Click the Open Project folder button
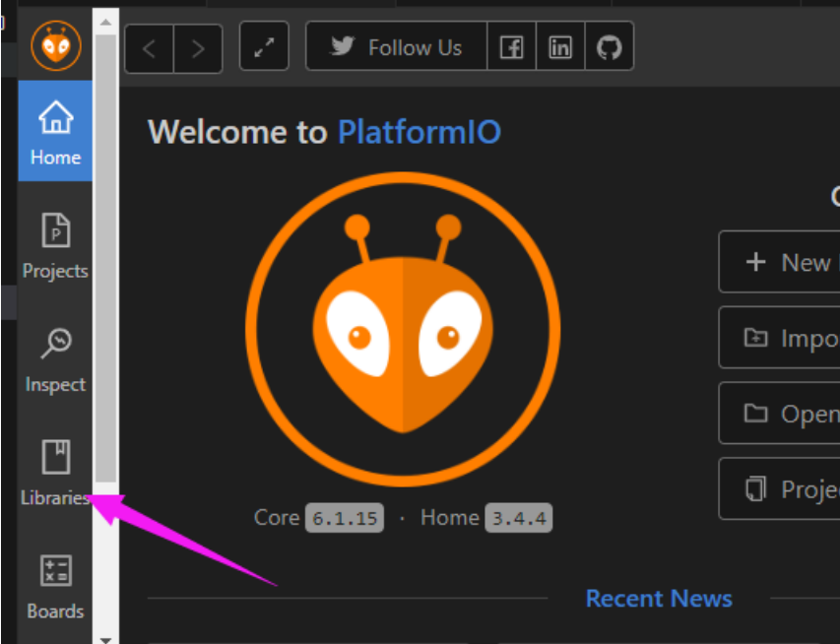 pyautogui.click(x=780, y=413)
